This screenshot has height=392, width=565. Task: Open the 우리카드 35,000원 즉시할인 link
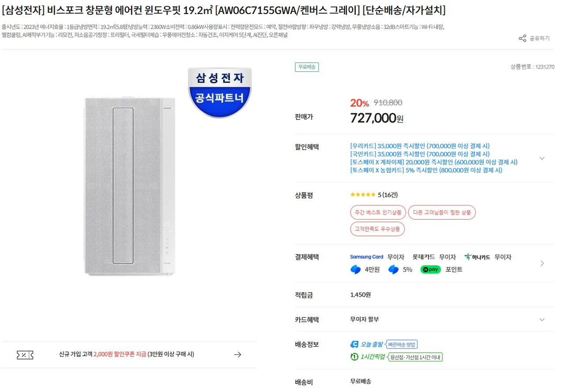pyautogui.click(x=419, y=146)
